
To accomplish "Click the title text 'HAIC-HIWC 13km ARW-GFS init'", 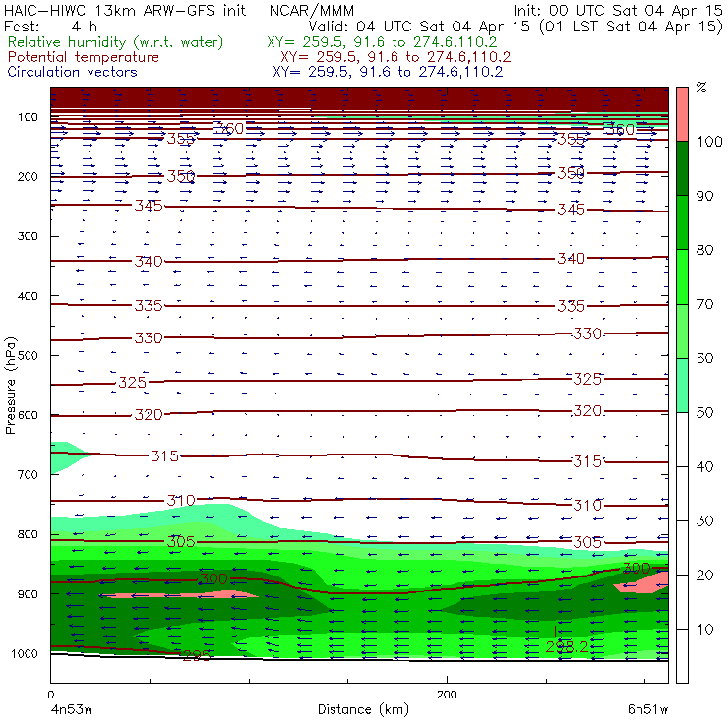I will click(125, 10).
